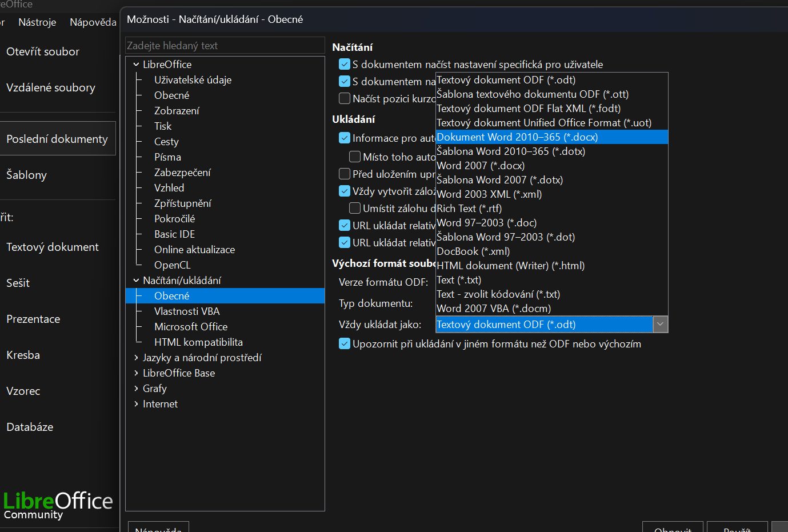The image size is (788, 532).
Task: Focus the Zadejte hledaný text search field
Action: (225, 46)
